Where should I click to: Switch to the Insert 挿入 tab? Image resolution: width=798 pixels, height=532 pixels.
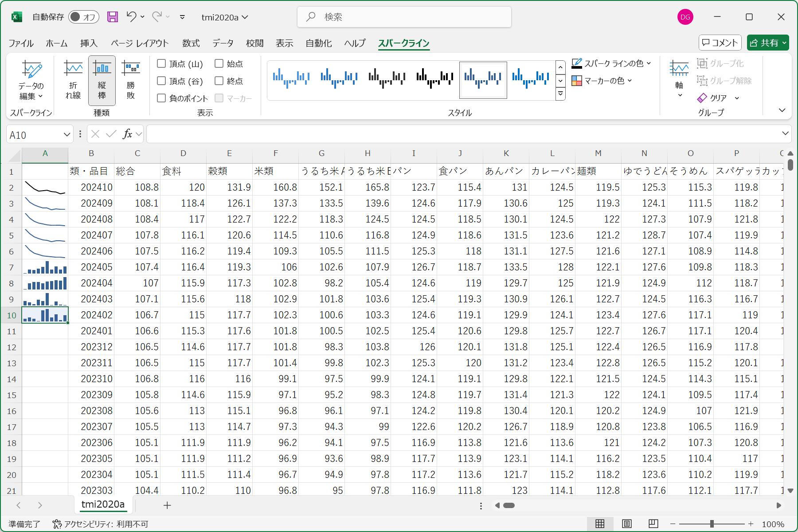coord(89,43)
